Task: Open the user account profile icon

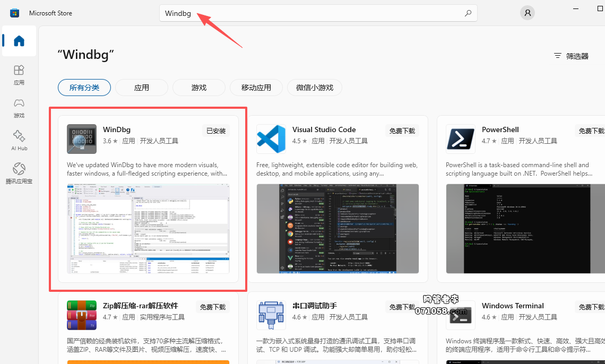Action: [527, 13]
